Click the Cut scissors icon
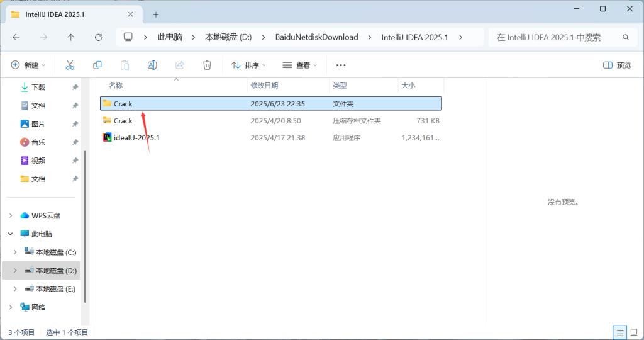644x340 pixels. click(70, 65)
